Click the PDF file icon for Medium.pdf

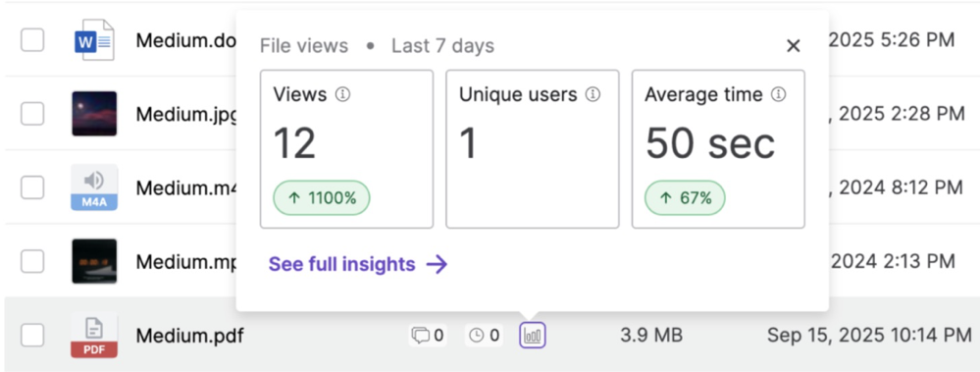tap(94, 335)
